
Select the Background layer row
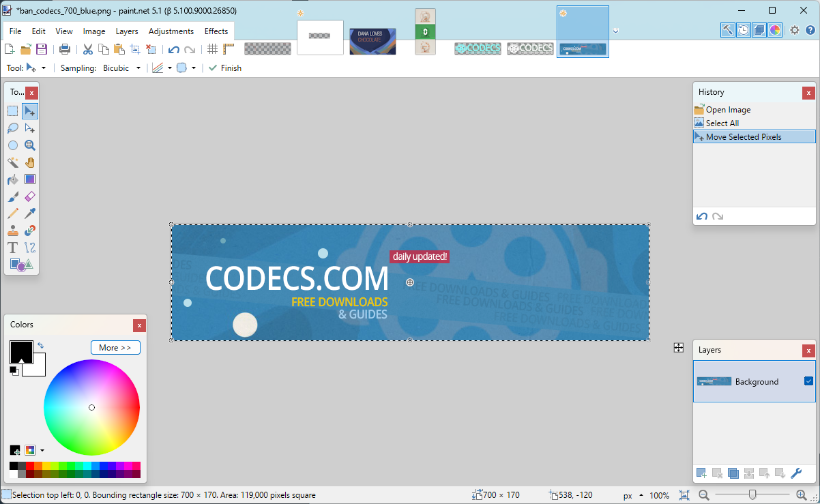point(754,381)
